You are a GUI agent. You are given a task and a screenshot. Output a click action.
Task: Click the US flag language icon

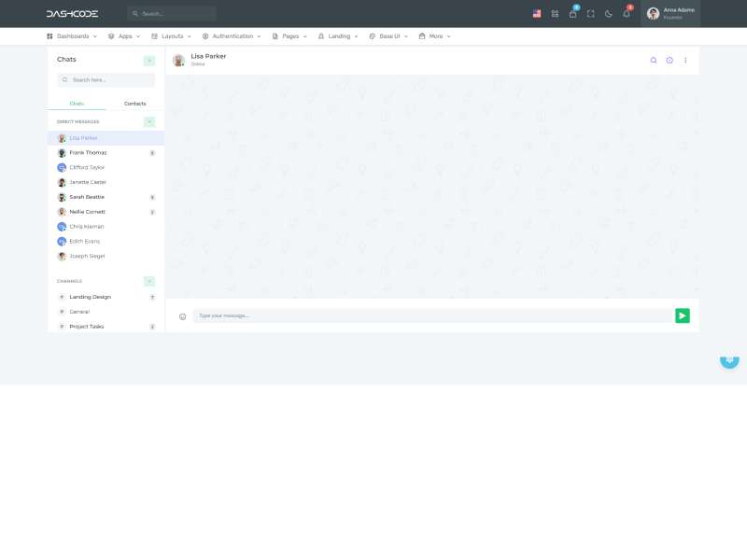(537, 14)
